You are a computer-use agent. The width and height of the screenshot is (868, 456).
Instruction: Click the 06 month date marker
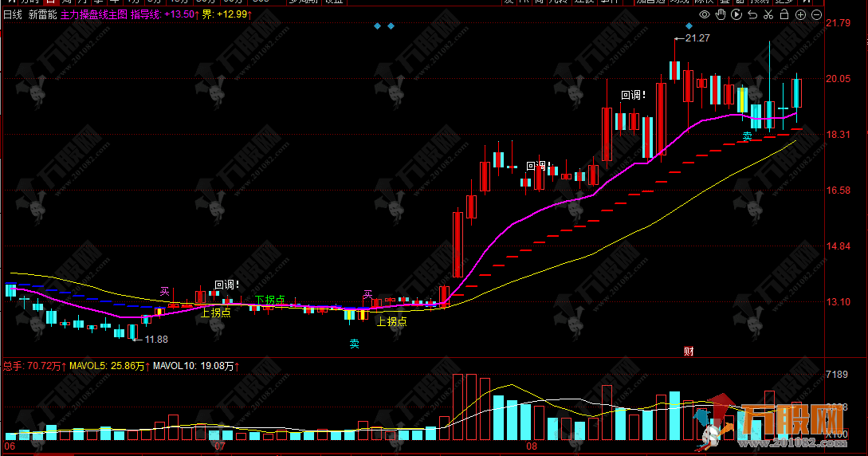pyautogui.click(x=10, y=446)
